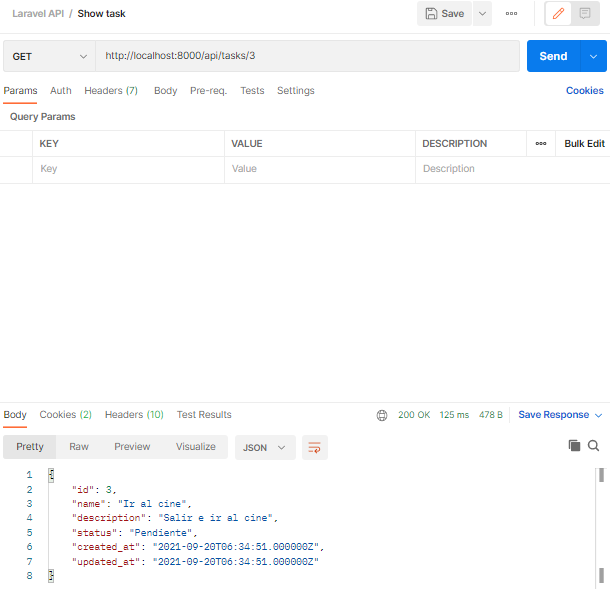The height and width of the screenshot is (589, 610).
Task: Expand the Save Response chevron
Action: click(598, 415)
